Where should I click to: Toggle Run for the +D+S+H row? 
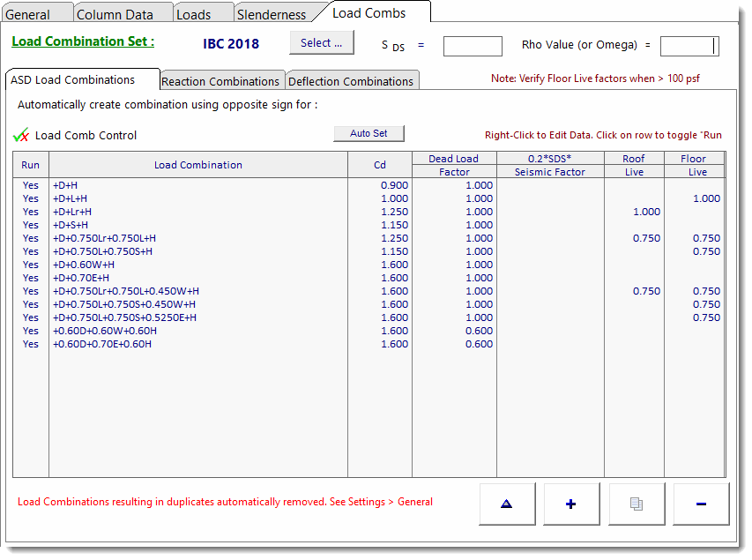coord(31,225)
